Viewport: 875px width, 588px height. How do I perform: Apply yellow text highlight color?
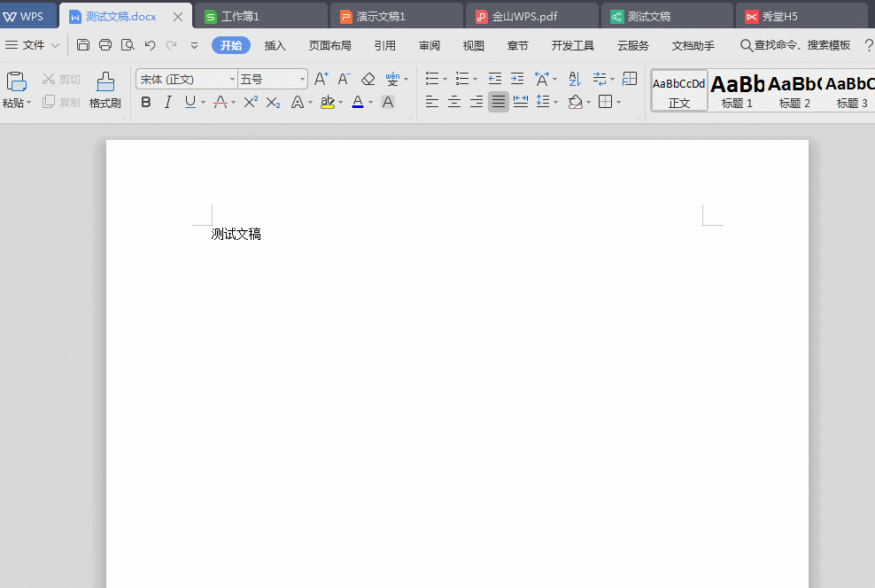(328, 102)
